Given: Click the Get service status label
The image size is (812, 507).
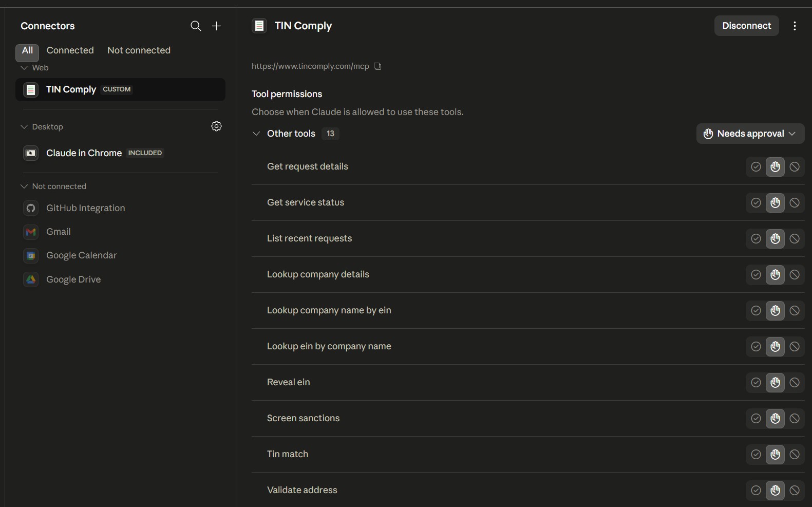Looking at the screenshot, I should [306, 202].
